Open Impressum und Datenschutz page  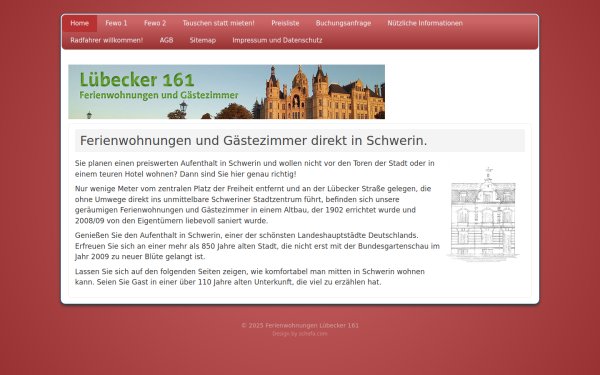(x=277, y=40)
